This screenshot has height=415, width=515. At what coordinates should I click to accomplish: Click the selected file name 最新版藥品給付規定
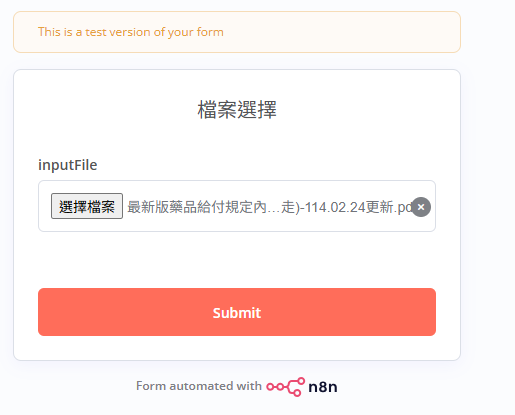(x=197, y=207)
